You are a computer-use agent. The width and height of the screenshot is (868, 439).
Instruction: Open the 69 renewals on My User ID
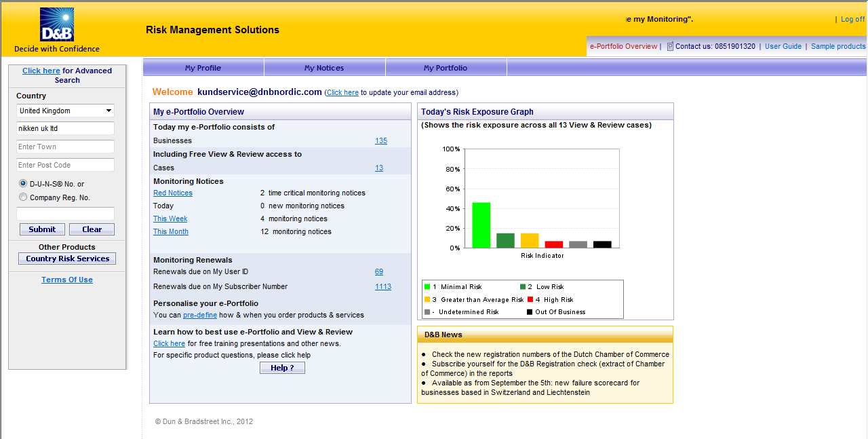379,271
